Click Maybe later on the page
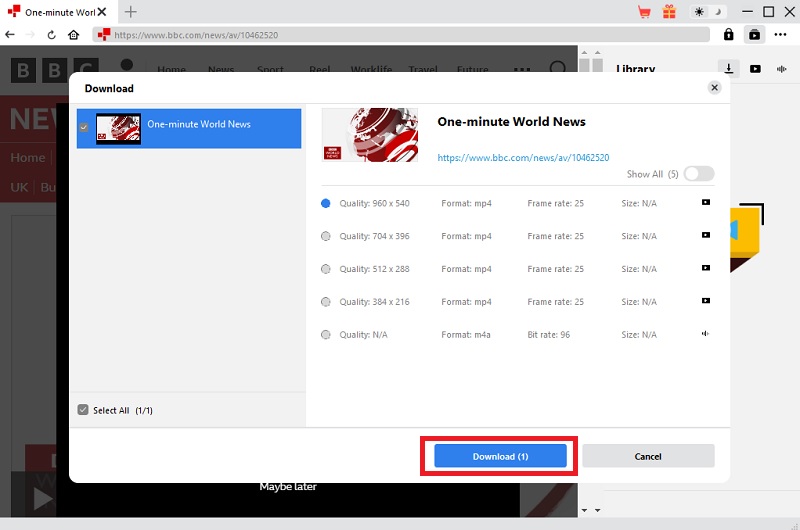 (288, 487)
